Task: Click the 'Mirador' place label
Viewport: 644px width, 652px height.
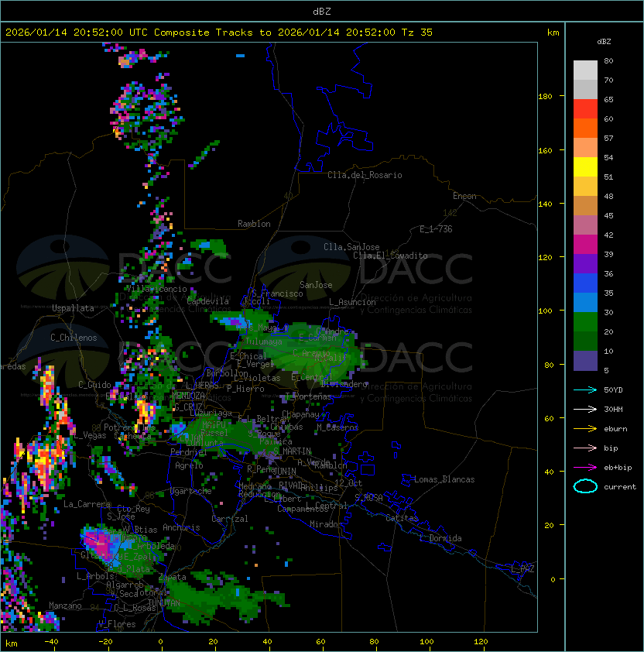Action: [x=326, y=524]
